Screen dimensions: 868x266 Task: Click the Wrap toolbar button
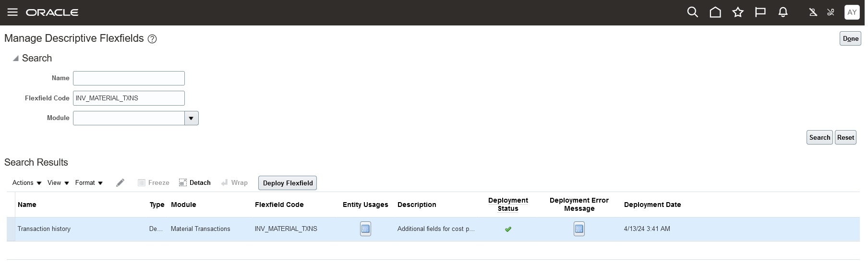[x=234, y=183]
